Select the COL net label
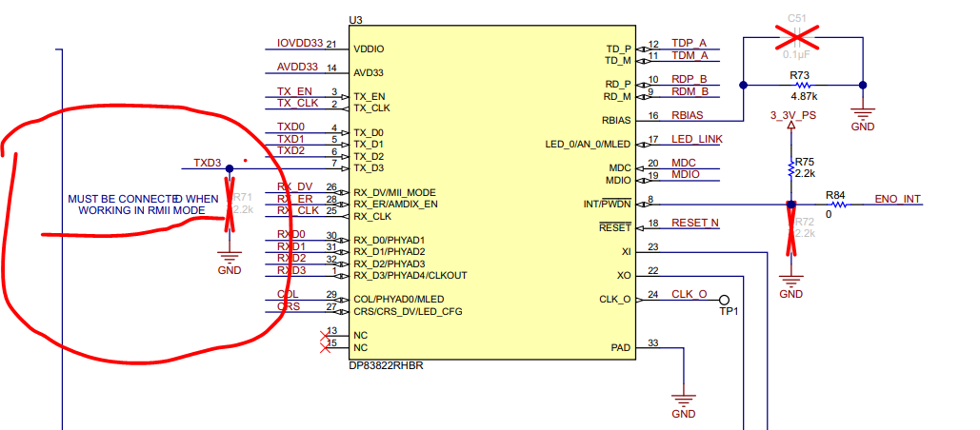 (288, 295)
